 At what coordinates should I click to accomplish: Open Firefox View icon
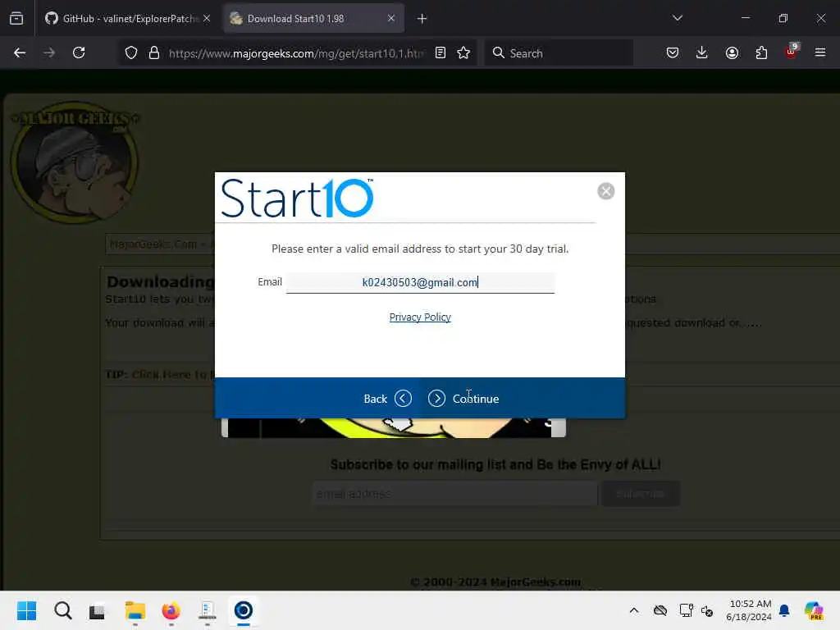tap(16, 19)
